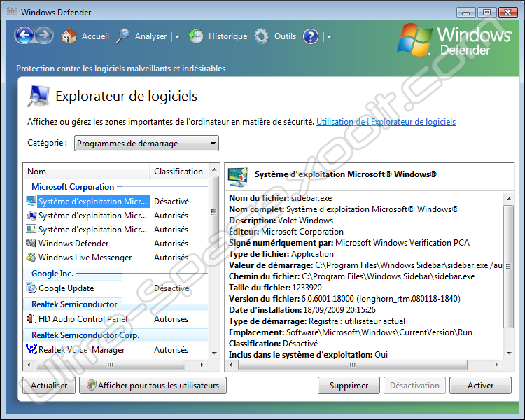This screenshot has width=525, height=420.
Task: Click the right arrow of the program list's horizontal scrollbar
Action: [x=202, y=365]
